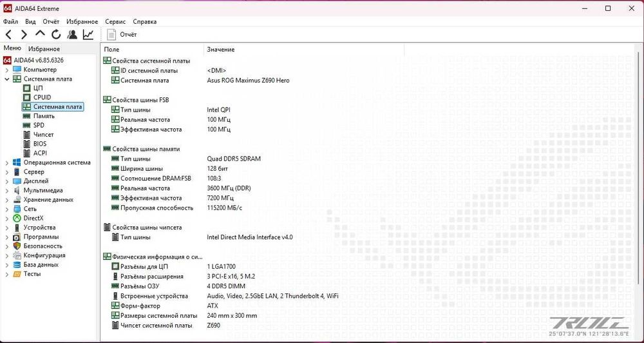Switch to the Меню tab
This screenshot has height=343, width=644.
pyautogui.click(x=12, y=48)
